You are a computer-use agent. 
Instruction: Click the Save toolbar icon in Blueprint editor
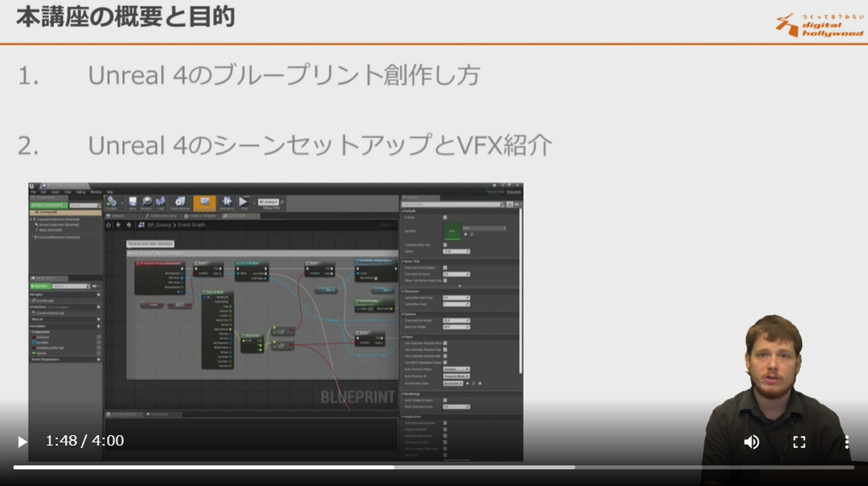pyautogui.click(x=133, y=203)
